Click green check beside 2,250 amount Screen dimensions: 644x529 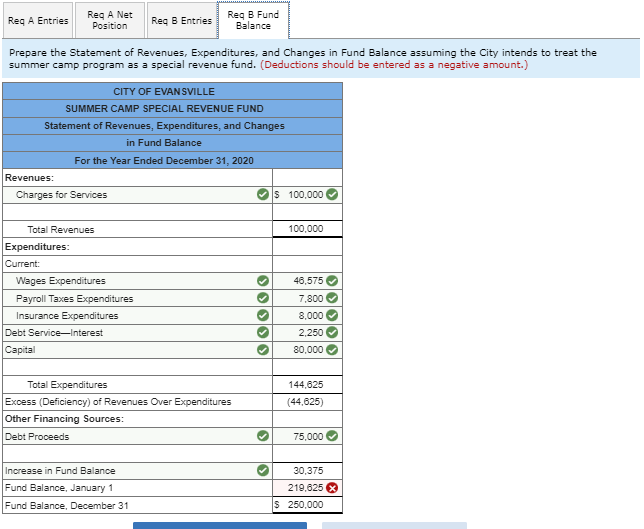(332, 332)
